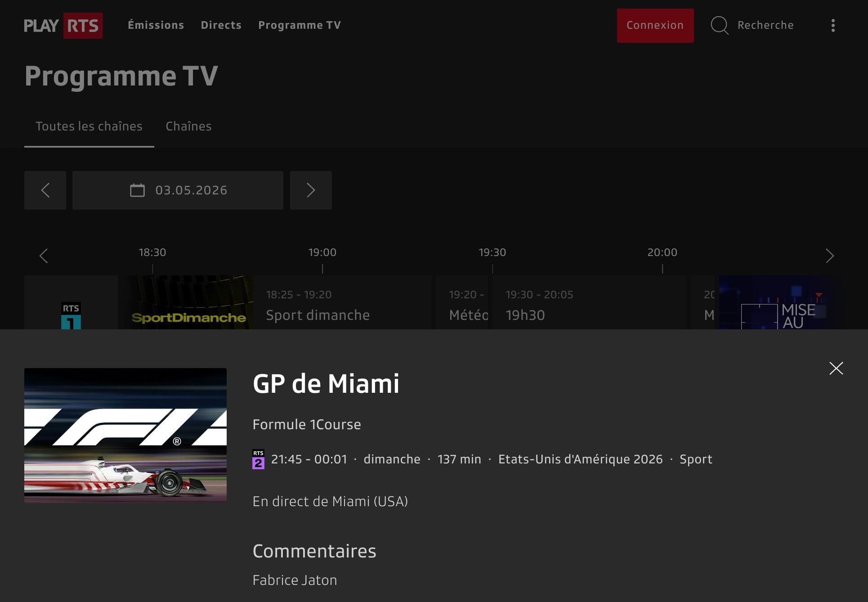
Task: Click the GP de Miami title
Action: [326, 384]
